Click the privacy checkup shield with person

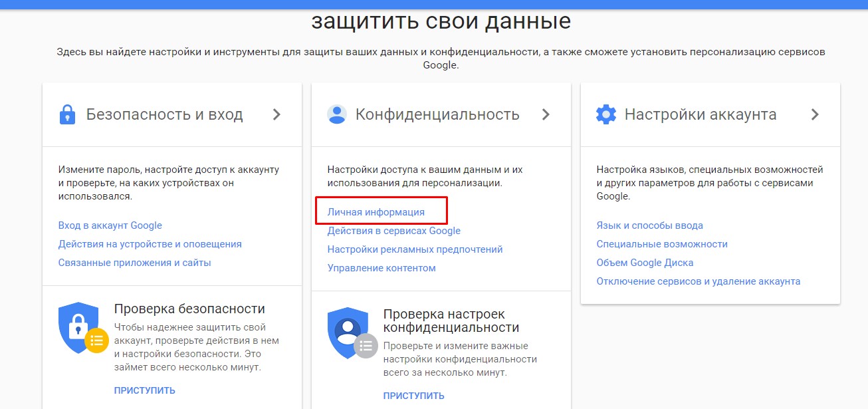coord(348,334)
